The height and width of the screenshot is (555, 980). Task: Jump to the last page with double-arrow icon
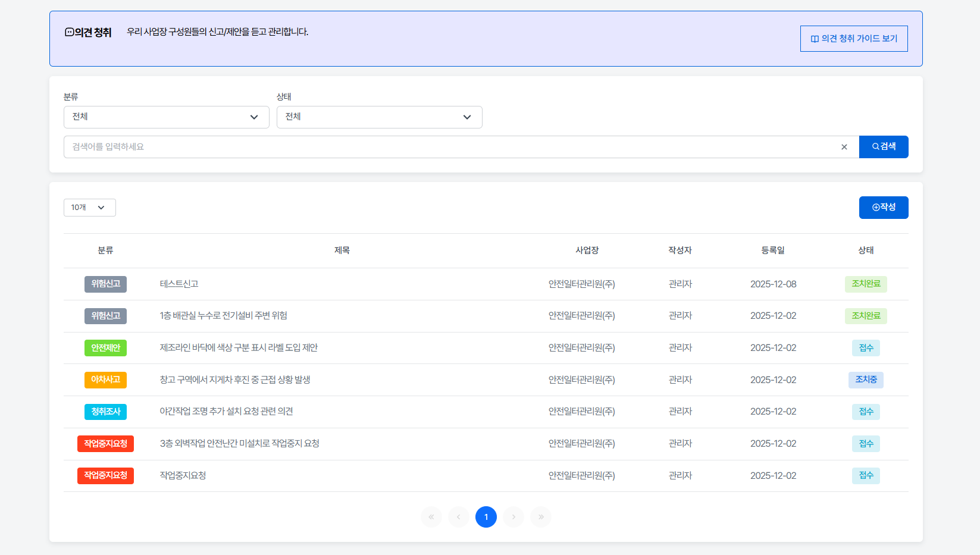[x=540, y=517]
